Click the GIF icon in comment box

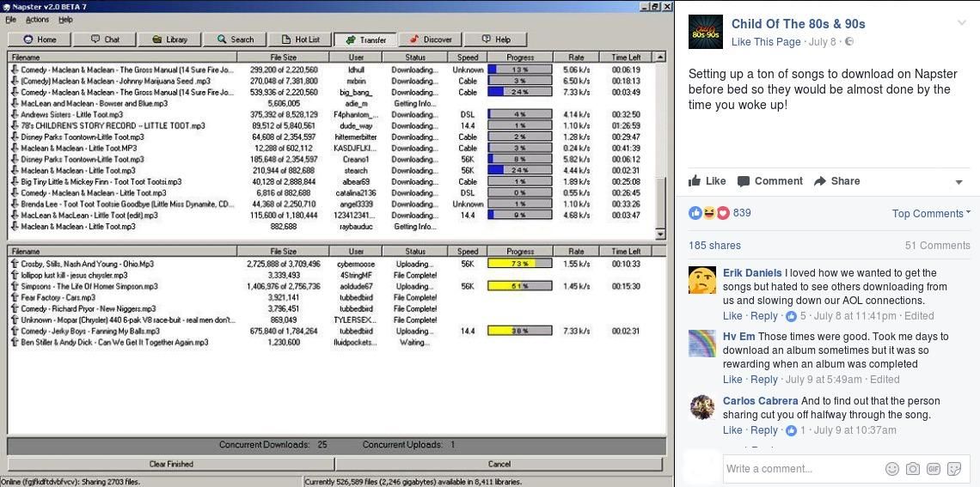[x=933, y=469]
